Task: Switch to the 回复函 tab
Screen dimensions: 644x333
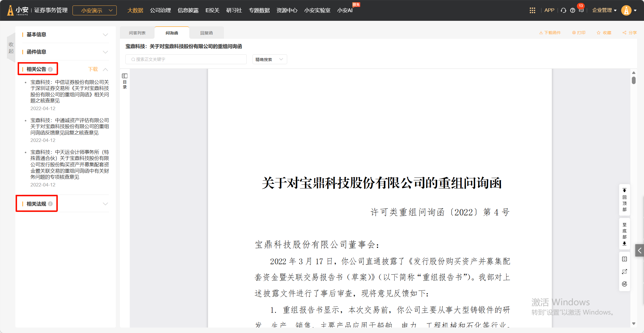Action: pyautogui.click(x=206, y=33)
